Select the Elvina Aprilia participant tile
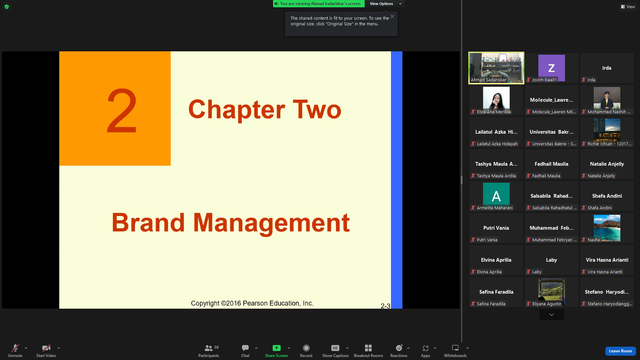640x360 pixels. pyautogui.click(x=496, y=260)
